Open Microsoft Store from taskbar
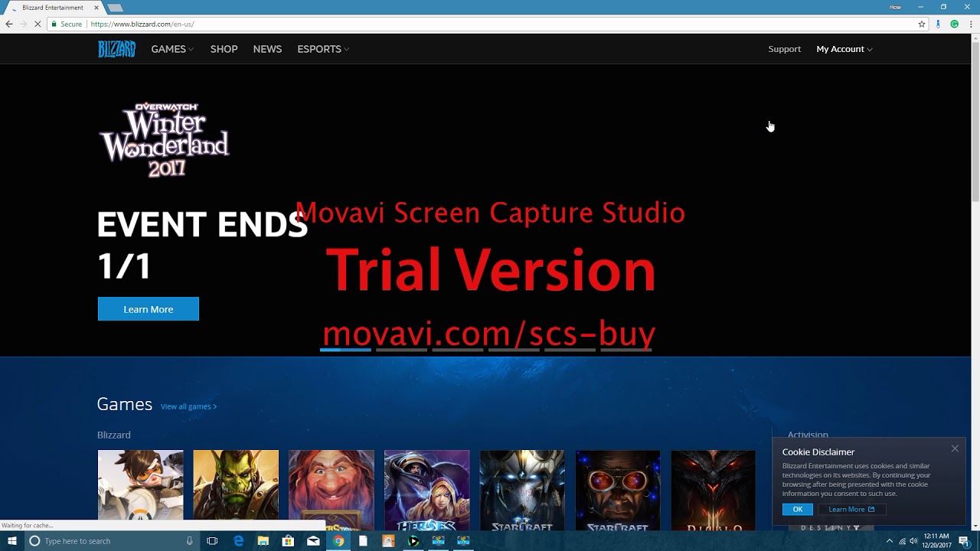Viewport: 980px width, 551px height. tap(288, 541)
